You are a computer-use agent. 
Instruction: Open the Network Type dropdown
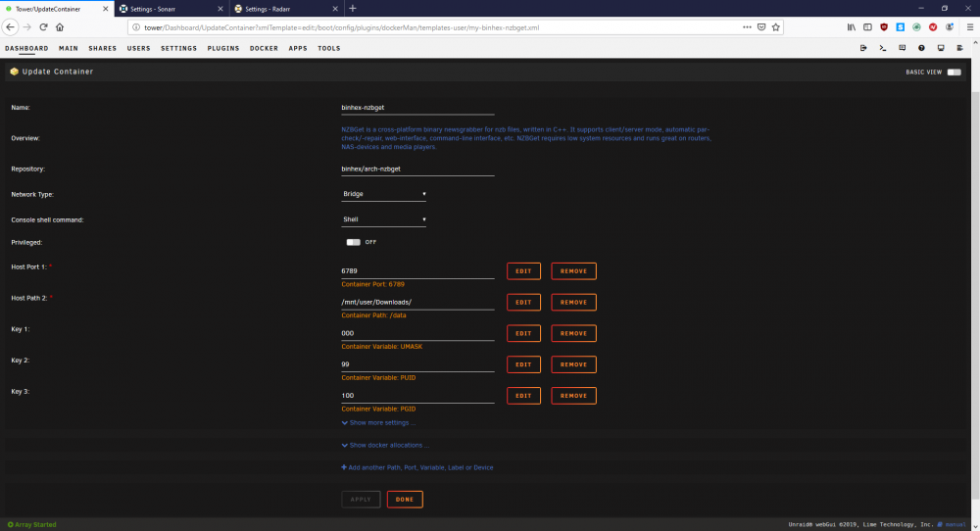(384, 194)
